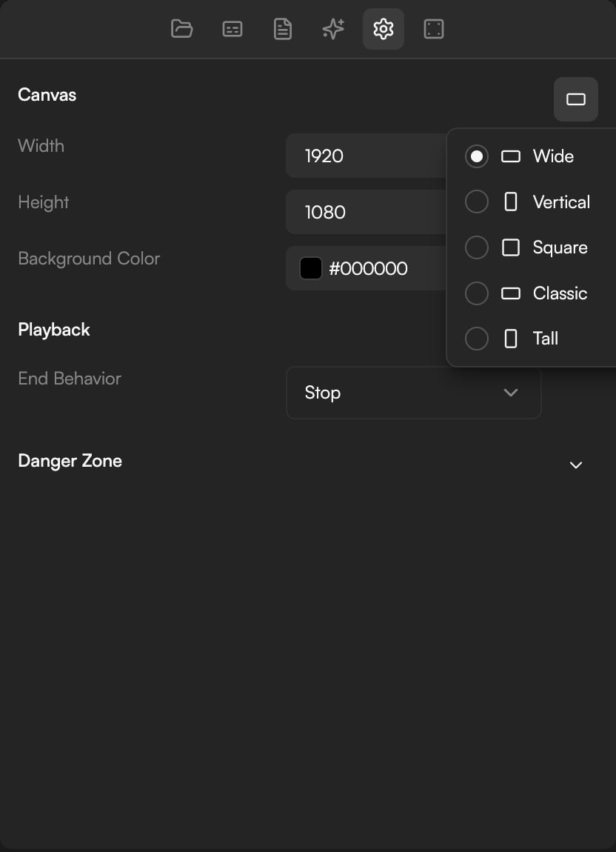Click the Background Color label
Screen dimensions: 616x852
89,259
